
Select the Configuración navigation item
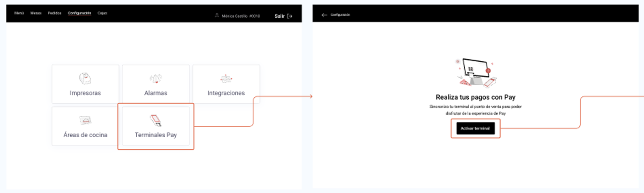pyautogui.click(x=79, y=13)
